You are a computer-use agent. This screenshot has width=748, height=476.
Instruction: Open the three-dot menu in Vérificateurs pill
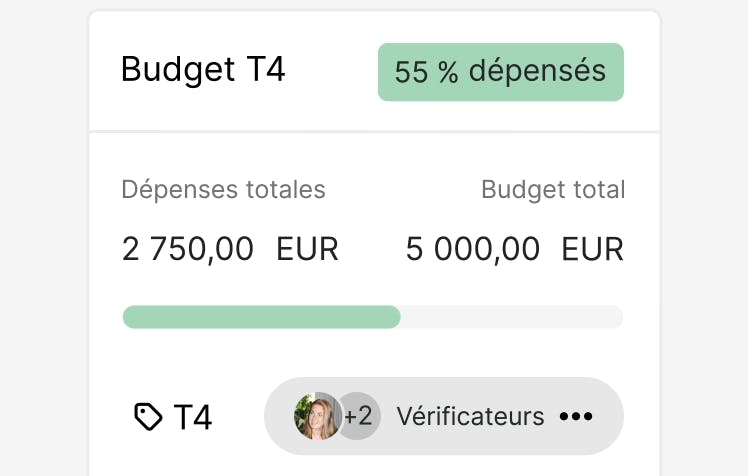(576, 416)
